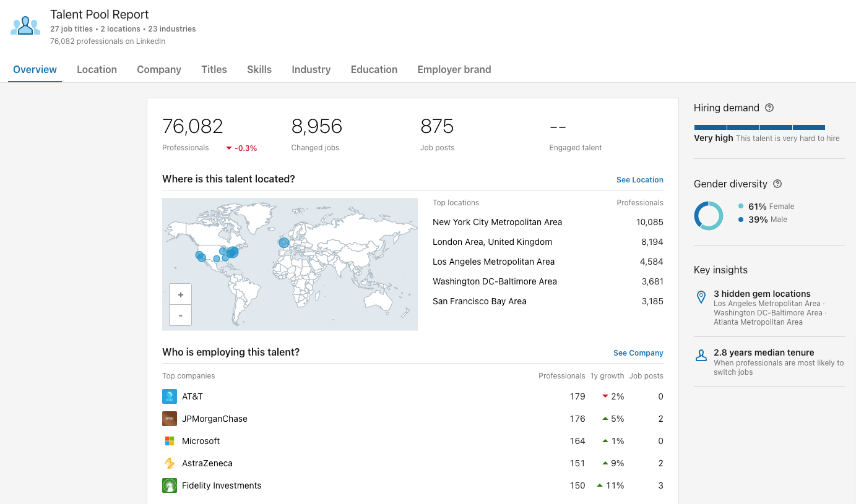
Task: Switch to the Location tab
Action: coord(97,69)
